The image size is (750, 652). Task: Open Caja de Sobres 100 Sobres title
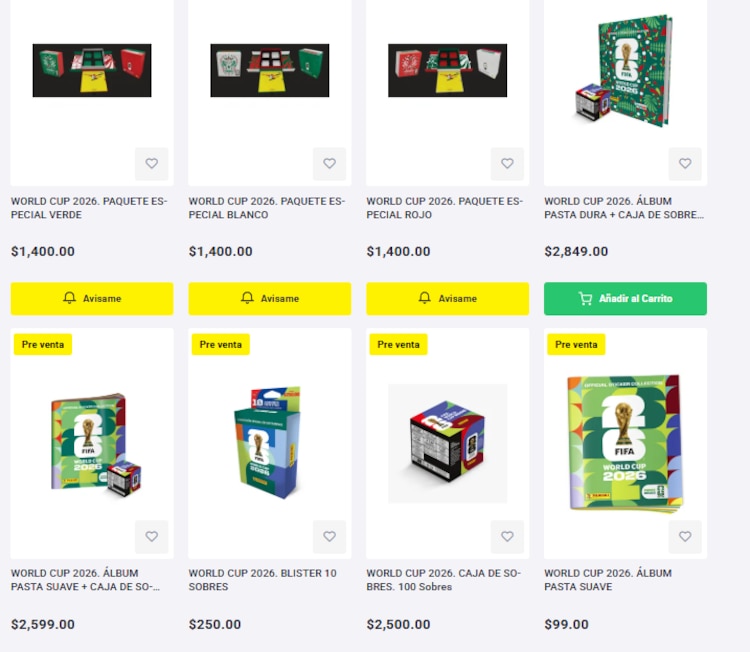point(443,580)
